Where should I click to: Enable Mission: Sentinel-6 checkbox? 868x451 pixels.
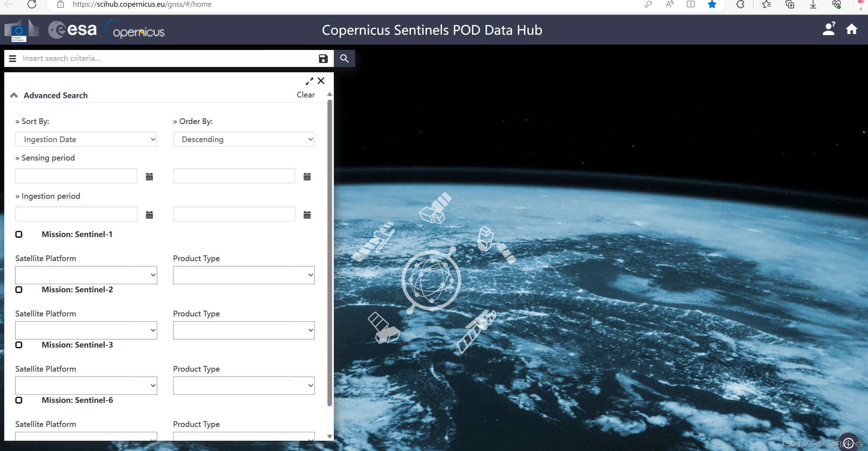[x=19, y=400]
